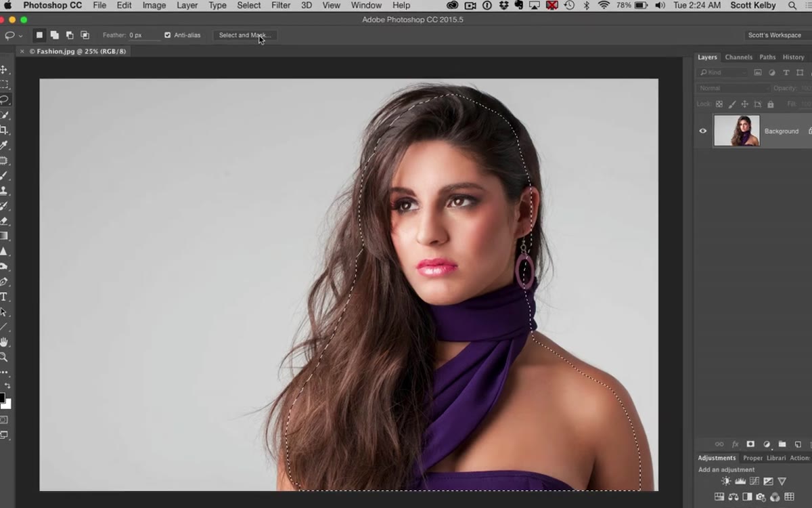Screen dimensions: 812x508
Task: Select the Quick Selection tool
Action: click(4, 115)
